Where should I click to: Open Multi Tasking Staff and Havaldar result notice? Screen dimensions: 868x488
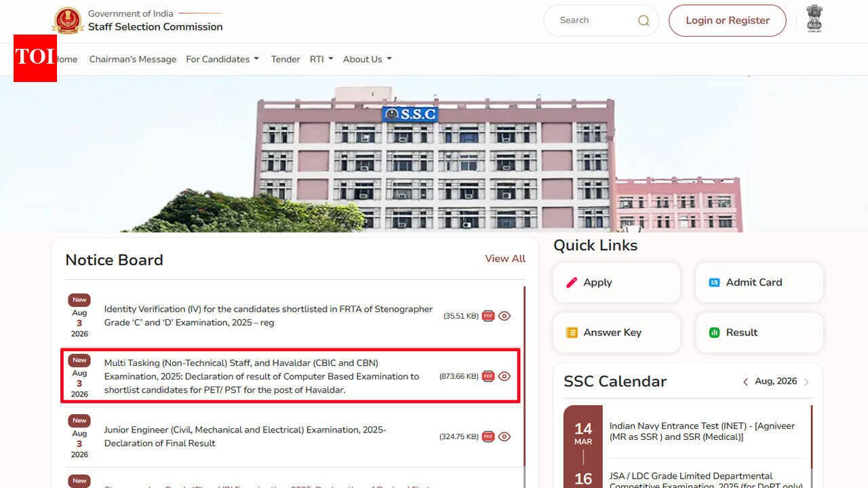coord(262,376)
